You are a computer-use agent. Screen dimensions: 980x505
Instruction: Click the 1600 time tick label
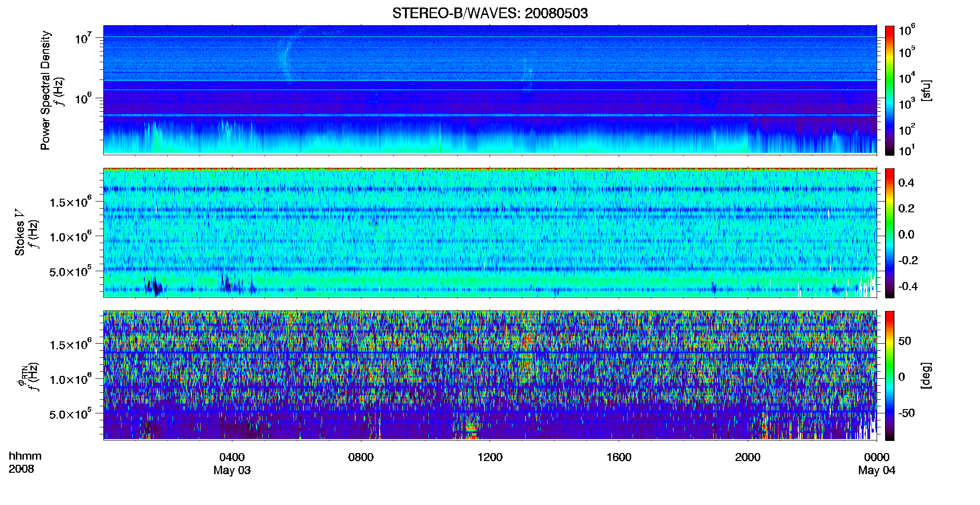pos(619,457)
